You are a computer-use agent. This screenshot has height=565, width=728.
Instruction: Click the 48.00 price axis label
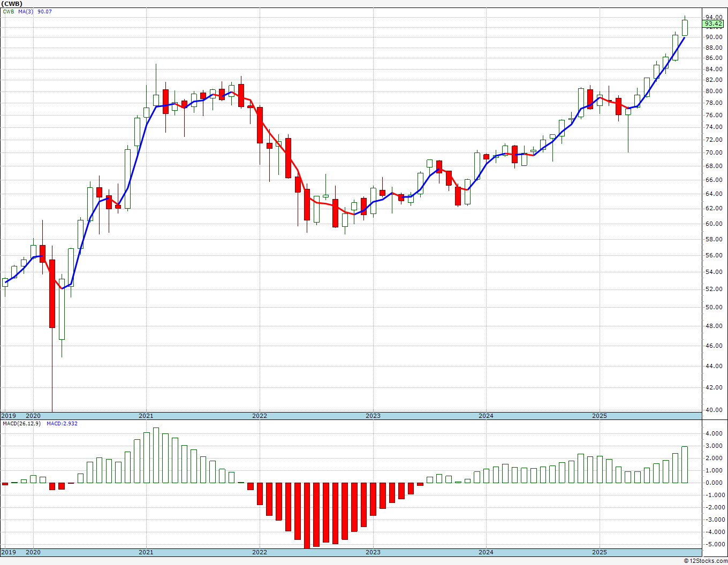click(714, 326)
